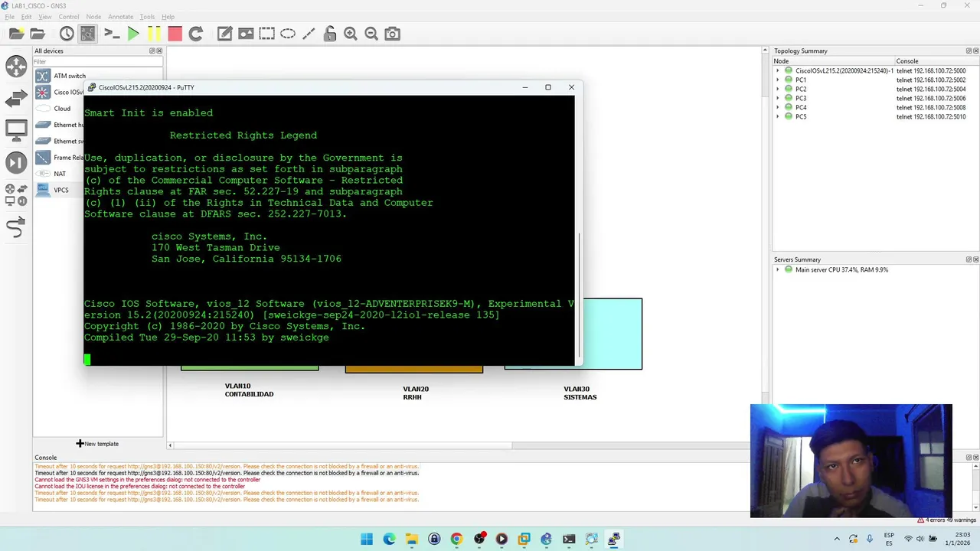Screen dimensions: 980x551
Task: Undock the Topology Summary panel
Action: [x=969, y=51]
